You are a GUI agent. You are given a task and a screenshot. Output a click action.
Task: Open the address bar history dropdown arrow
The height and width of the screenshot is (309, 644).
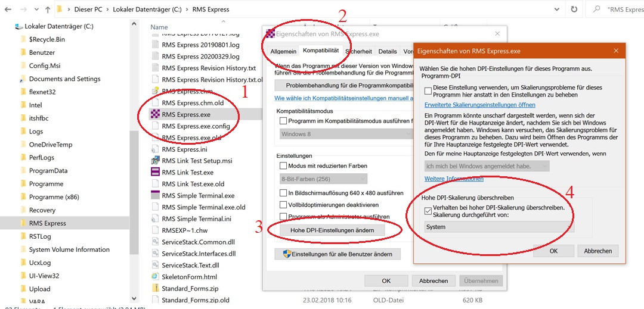point(558,9)
